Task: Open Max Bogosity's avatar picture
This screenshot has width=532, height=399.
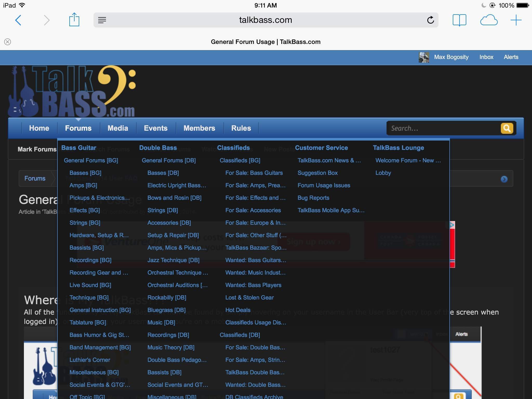Action: (x=424, y=57)
